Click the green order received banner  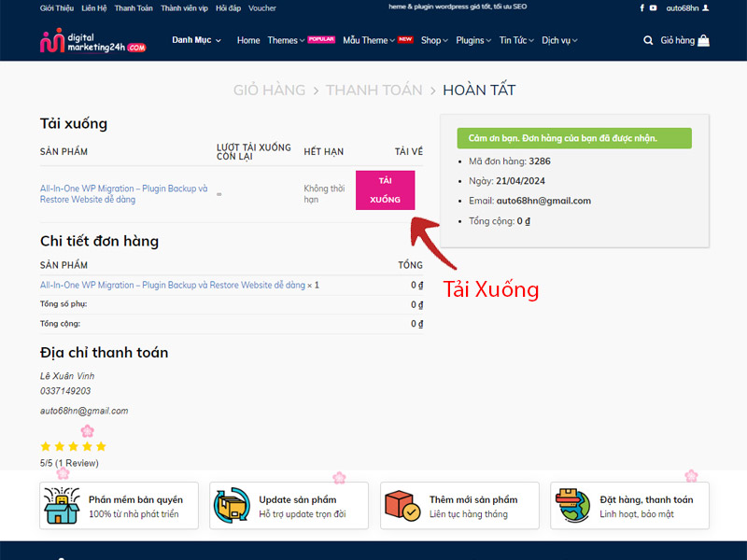pyautogui.click(x=574, y=138)
